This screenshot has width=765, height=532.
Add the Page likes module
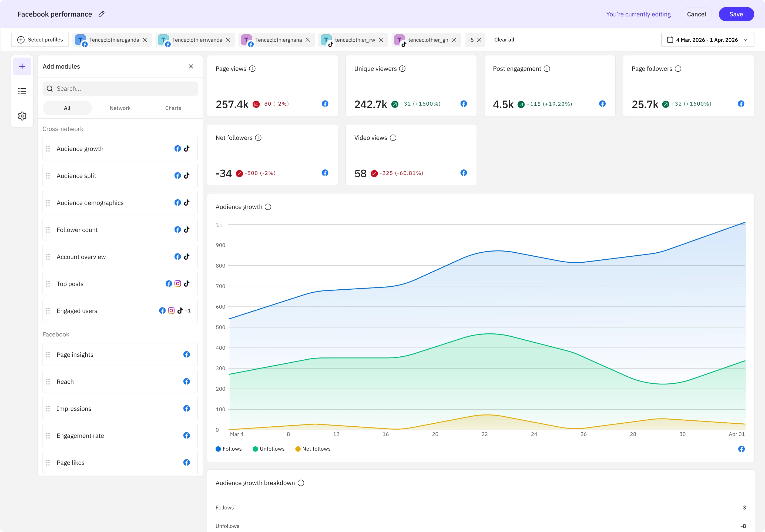click(x=120, y=463)
